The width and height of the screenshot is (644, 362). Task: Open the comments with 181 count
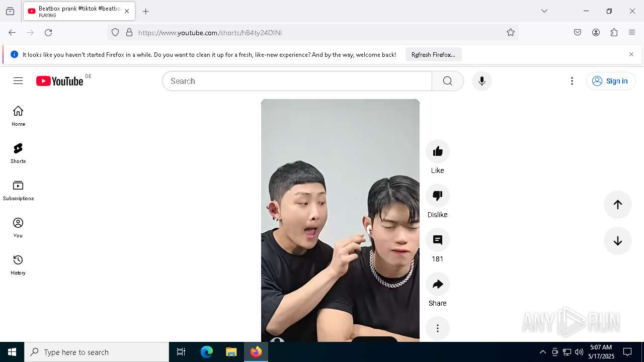(438, 240)
